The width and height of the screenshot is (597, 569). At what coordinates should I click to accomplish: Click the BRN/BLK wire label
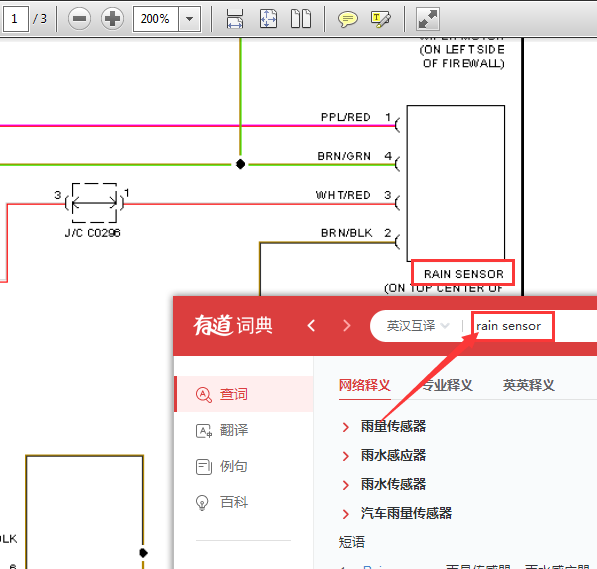point(346,233)
